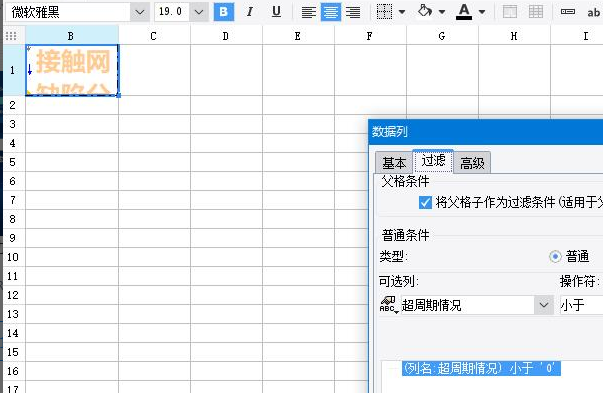Align cell text to the left
This screenshot has width=603, height=393.
click(308, 12)
